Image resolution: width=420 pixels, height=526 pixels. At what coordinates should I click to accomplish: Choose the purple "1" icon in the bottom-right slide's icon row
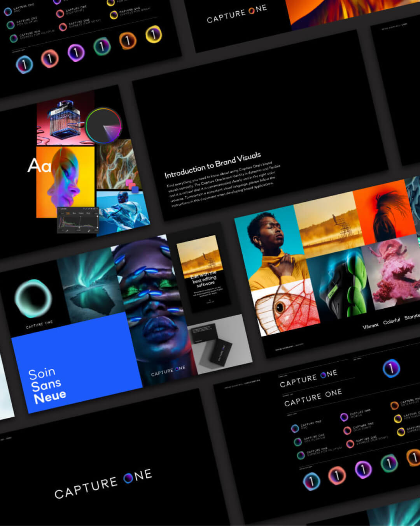[x=363, y=469]
